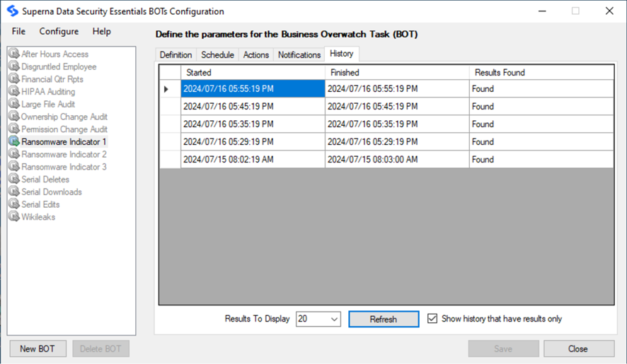Select Wikileaks in BOT list

38,217
